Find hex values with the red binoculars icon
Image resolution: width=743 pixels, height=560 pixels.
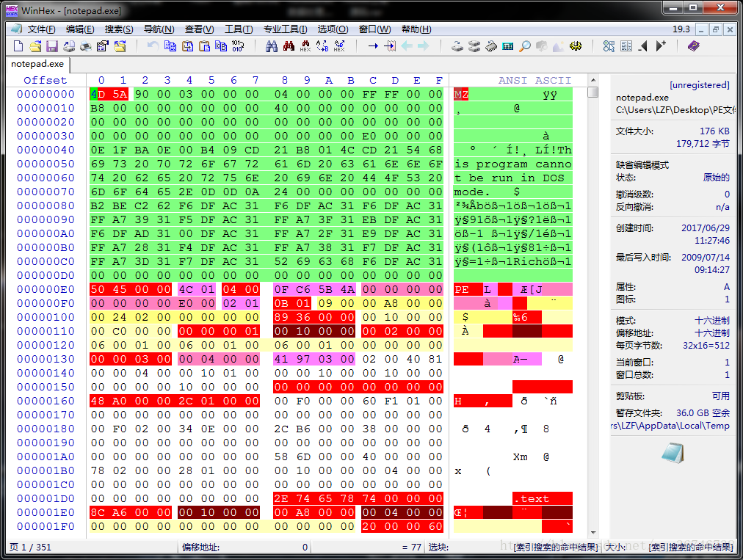click(289, 46)
